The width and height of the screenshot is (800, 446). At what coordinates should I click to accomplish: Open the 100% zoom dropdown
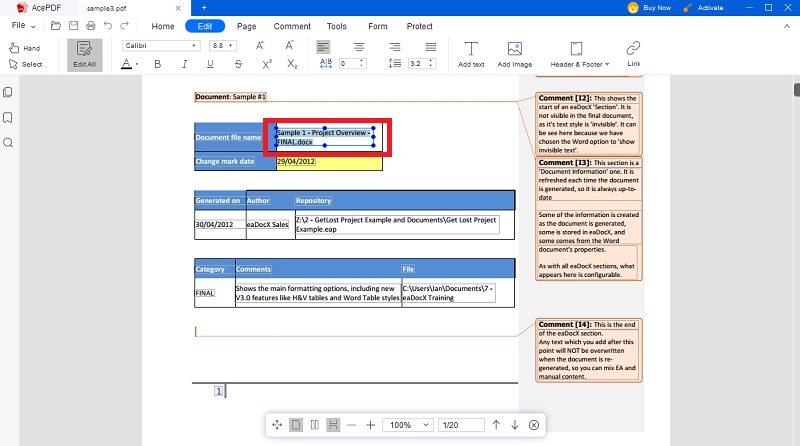point(408,425)
